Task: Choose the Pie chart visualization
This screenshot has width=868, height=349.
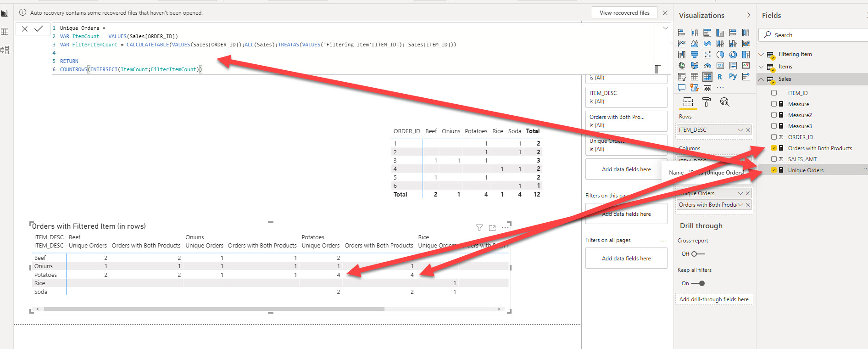Action: pyautogui.click(x=720, y=55)
